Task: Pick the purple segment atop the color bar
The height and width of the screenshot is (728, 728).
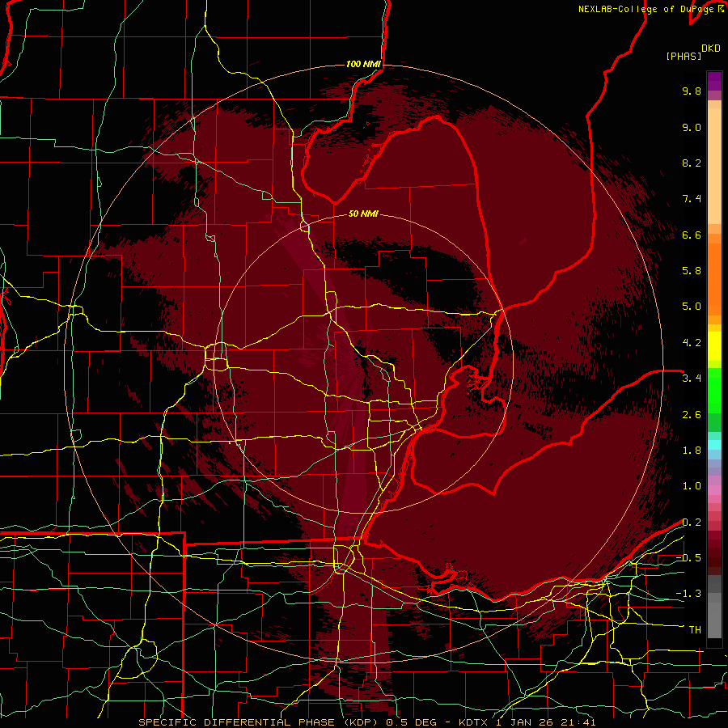Action: coord(714,81)
